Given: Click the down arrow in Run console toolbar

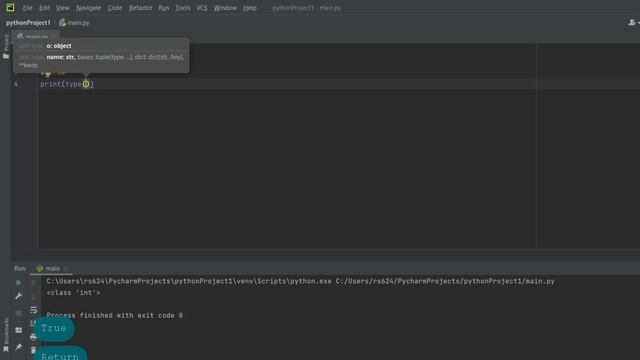Looking at the screenshot, I should coord(33,296).
